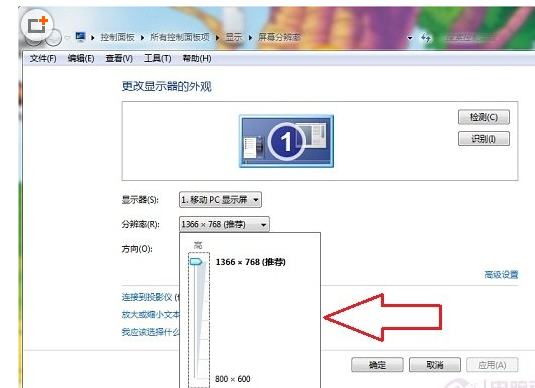Click the 确定 button
Image resolution: width=535 pixels, height=388 pixels.
tap(377, 365)
